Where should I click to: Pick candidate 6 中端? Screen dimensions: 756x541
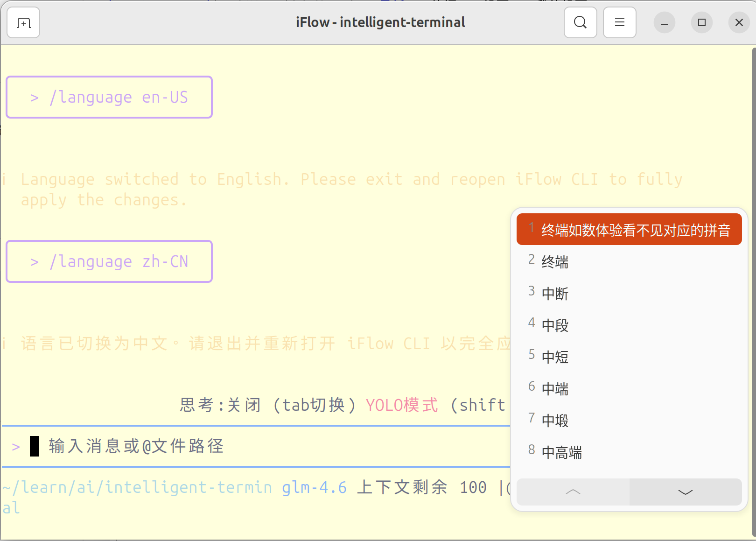pyautogui.click(x=555, y=388)
